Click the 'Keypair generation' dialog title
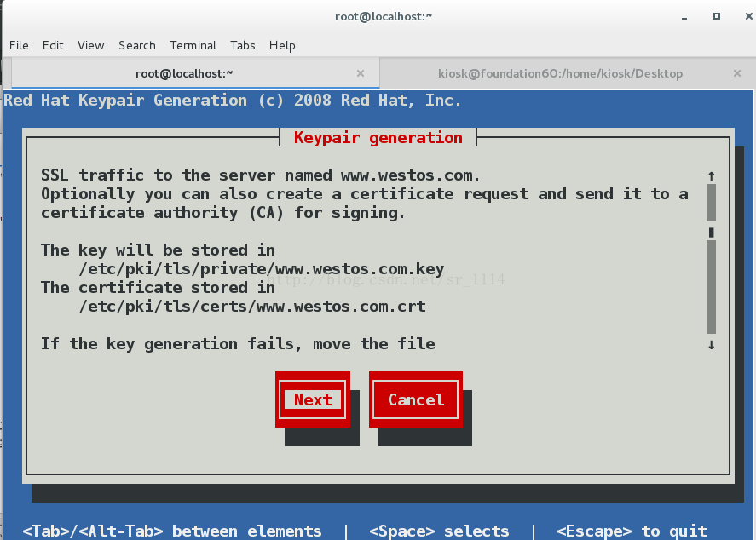The image size is (756, 540). 378,138
